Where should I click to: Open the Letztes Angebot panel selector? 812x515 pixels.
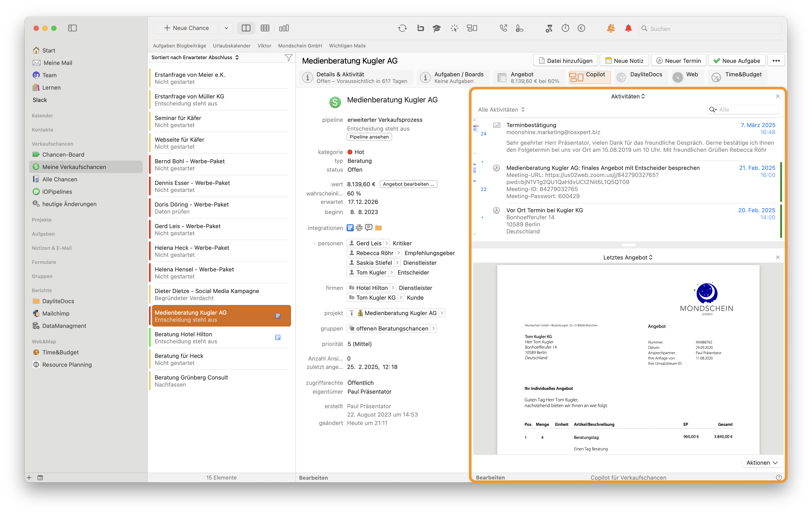point(628,257)
